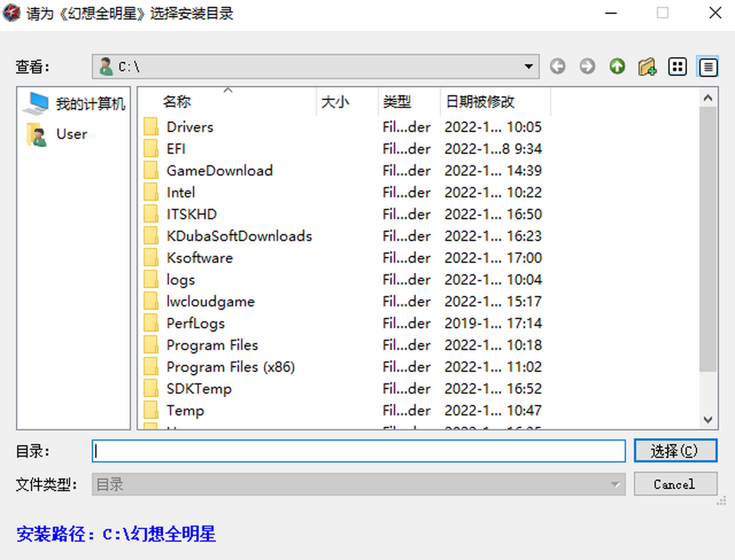Sort by the Name column header
The height and width of the screenshot is (560, 735).
click(x=177, y=102)
